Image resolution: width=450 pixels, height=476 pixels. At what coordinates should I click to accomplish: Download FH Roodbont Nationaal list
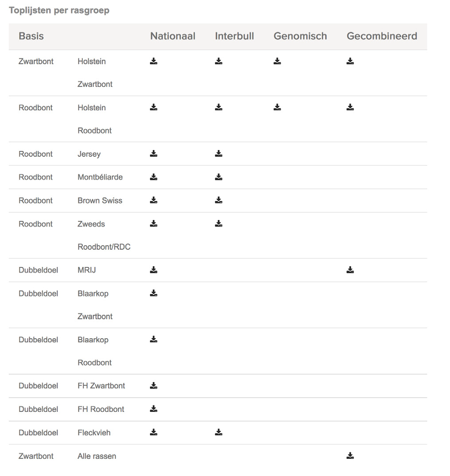(154, 409)
